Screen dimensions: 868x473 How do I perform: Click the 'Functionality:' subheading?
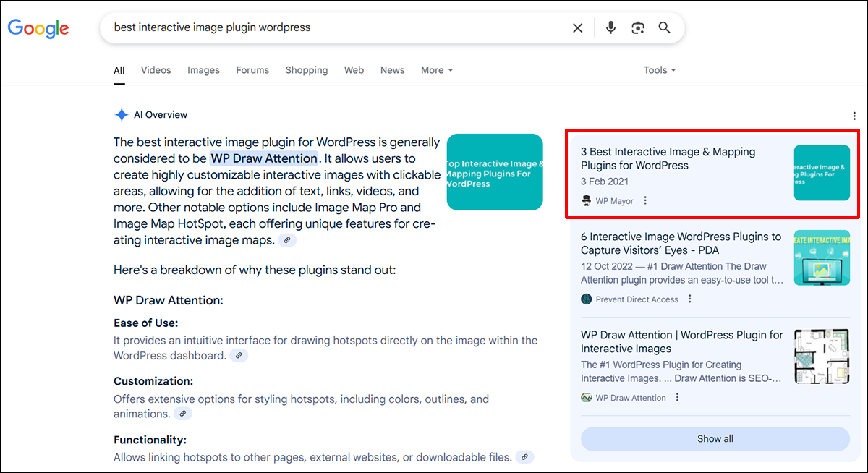(x=150, y=439)
